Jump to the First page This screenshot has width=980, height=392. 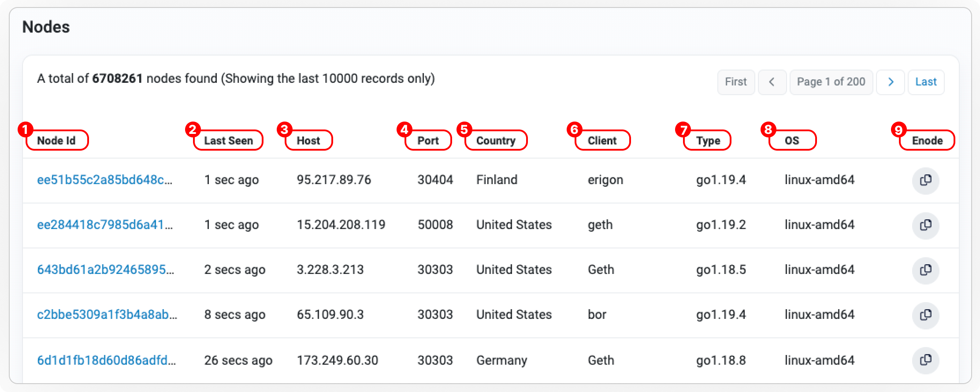point(736,82)
